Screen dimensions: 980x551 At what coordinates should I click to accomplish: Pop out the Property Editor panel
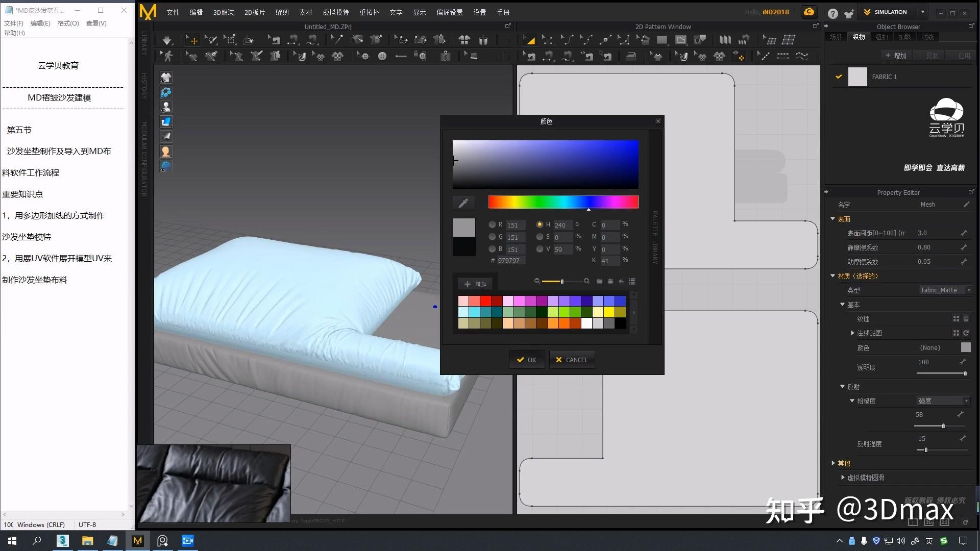971,191
